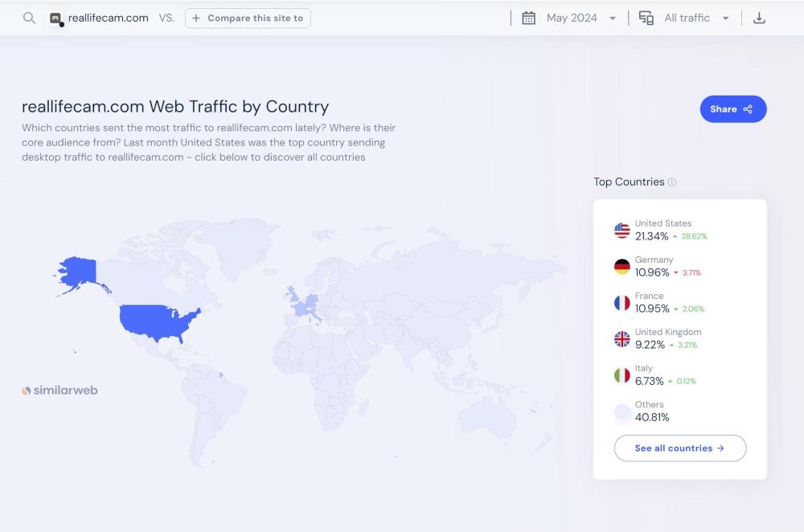Click Compare this site to field

[248, 18]
